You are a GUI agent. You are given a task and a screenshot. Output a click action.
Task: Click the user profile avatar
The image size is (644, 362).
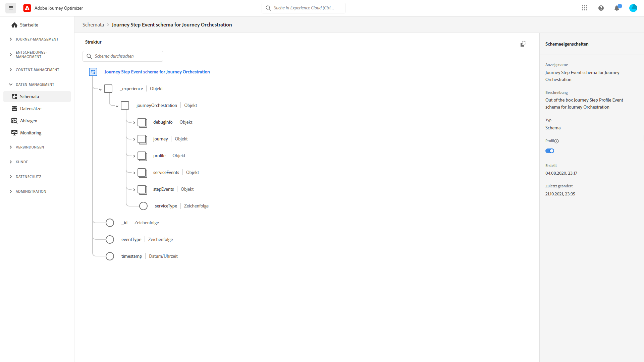[633, 8]
